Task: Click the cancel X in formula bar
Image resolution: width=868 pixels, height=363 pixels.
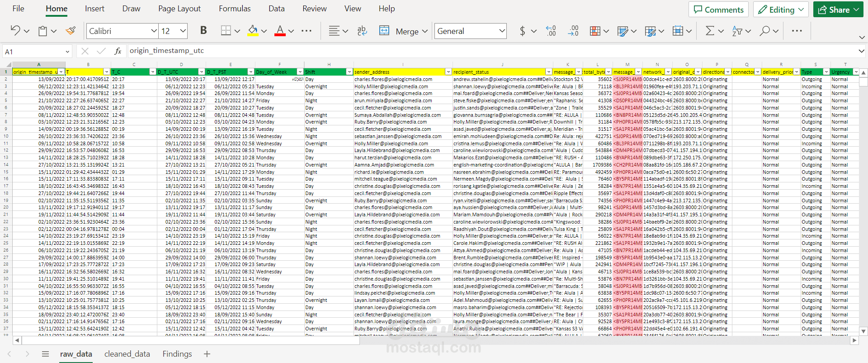Action: point(85,51)
